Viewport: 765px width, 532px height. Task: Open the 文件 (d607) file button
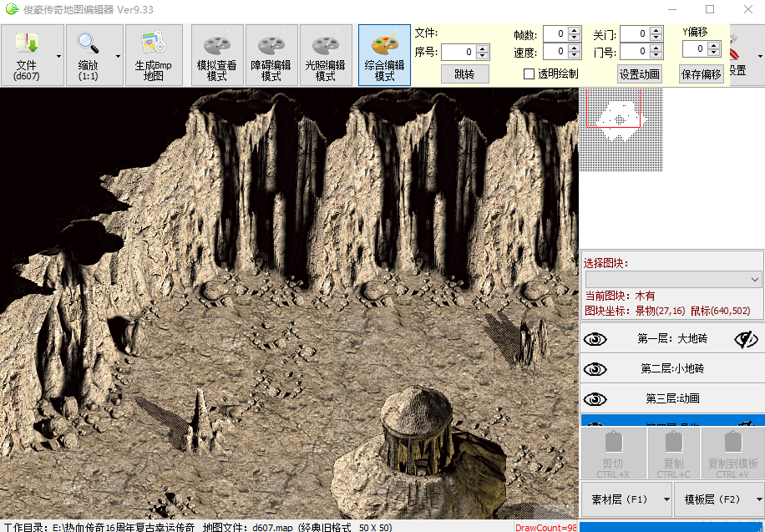[27, 55]
